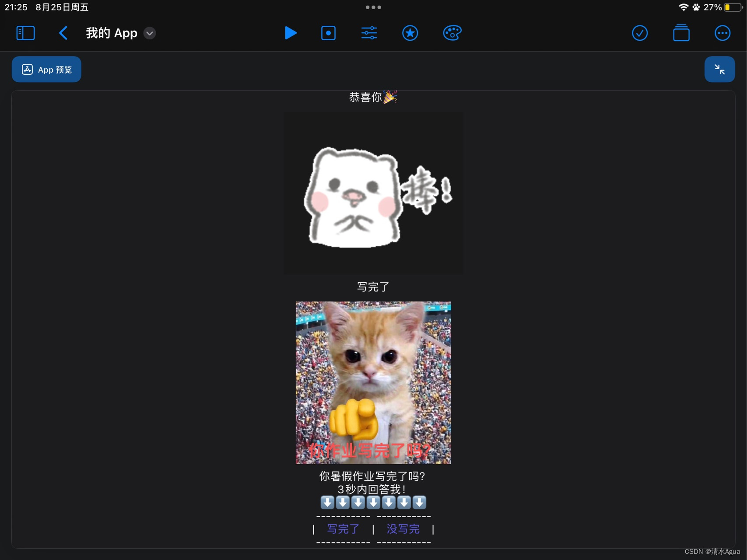Select the 3秒内回答我! text line
747x560 pixels.
372,489
